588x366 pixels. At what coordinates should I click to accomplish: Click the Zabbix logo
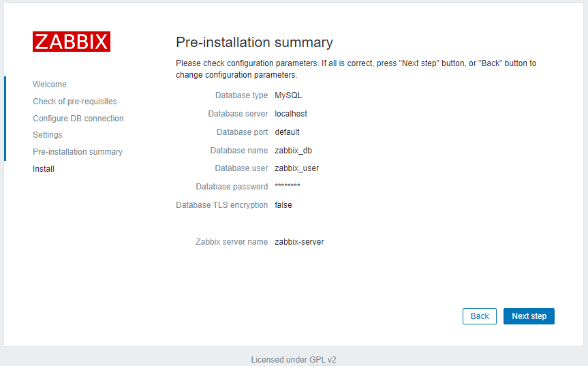[x=72, y=42]
